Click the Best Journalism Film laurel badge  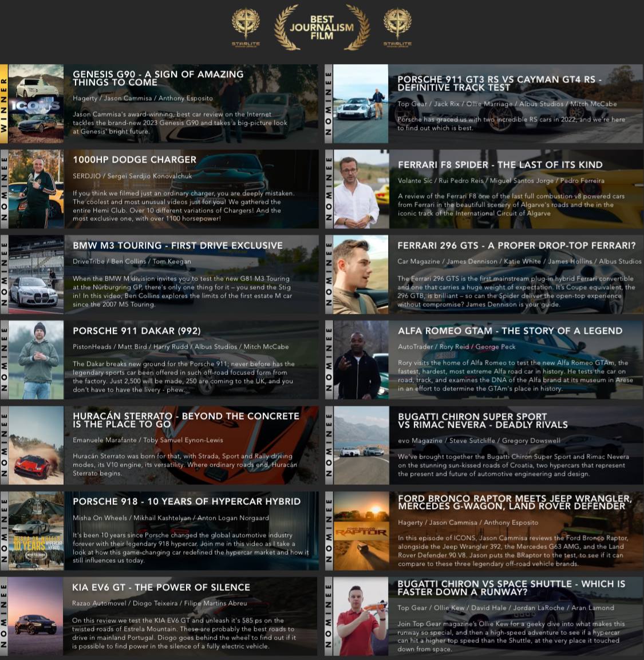(x=322, y=27)
